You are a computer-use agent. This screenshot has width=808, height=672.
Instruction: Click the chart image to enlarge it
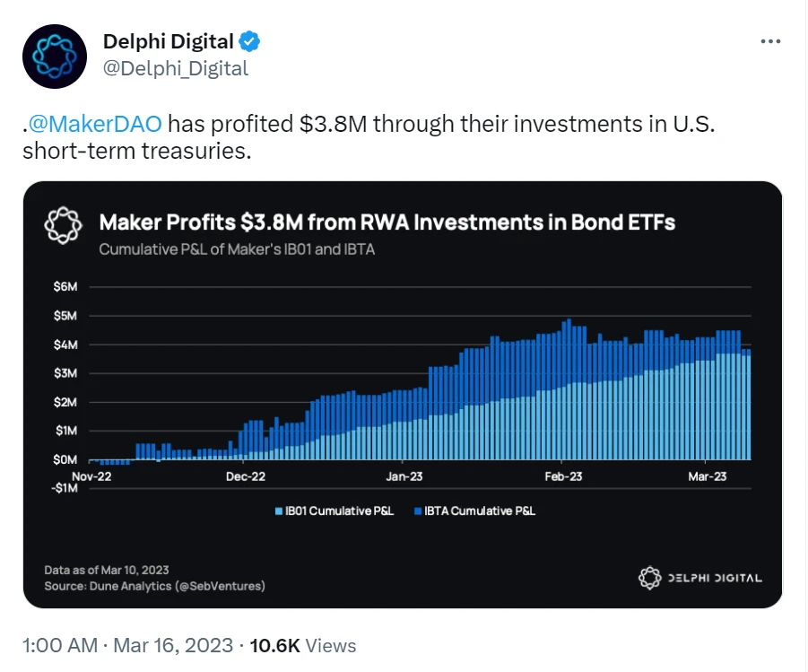[404, 395]
